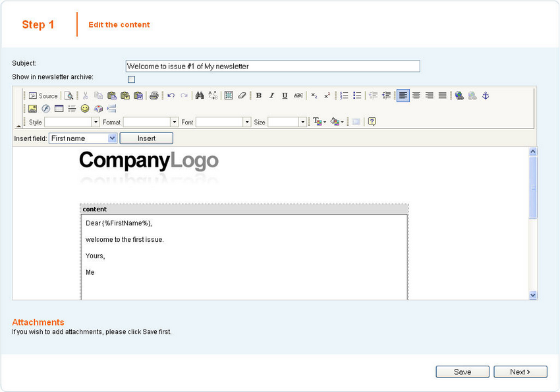The height and width of the screenshot is (392, 560).
Task: Open the Insert field dropdown
Action: click(83, 138)
